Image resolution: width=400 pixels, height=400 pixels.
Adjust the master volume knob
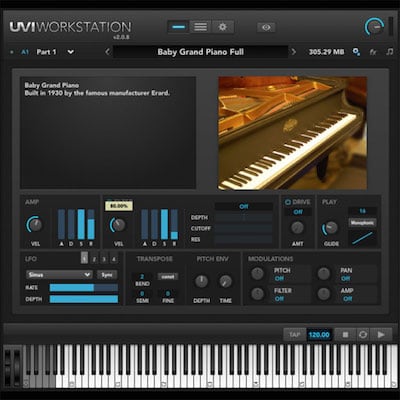(x=374, y=27)
